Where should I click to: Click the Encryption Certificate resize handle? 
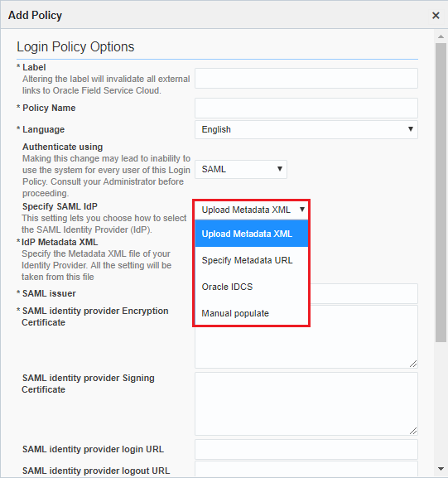pos(413,364)
